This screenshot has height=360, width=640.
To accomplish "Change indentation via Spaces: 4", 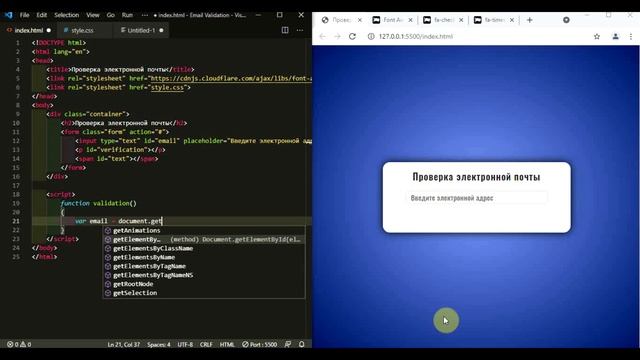I will click(159, 344).
